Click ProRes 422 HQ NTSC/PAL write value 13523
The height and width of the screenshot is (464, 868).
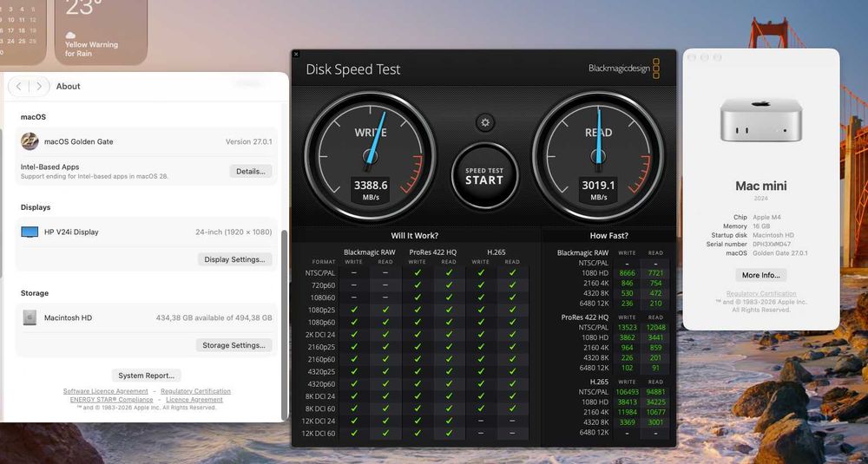click(x=627, y=327)
